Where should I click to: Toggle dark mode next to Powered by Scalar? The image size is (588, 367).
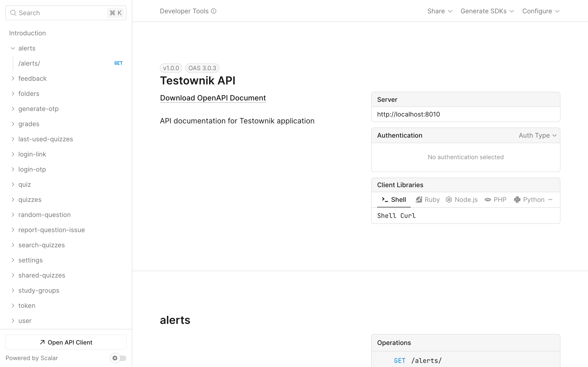pyautogui.click(x=118, y=358)
